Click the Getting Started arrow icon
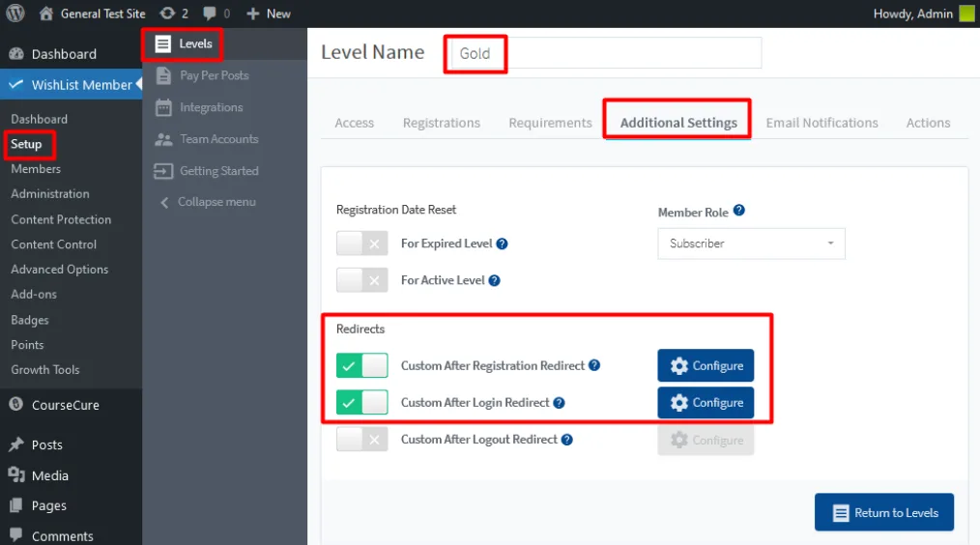The height and width of the screenshot is (545, 980). point(163,171)
